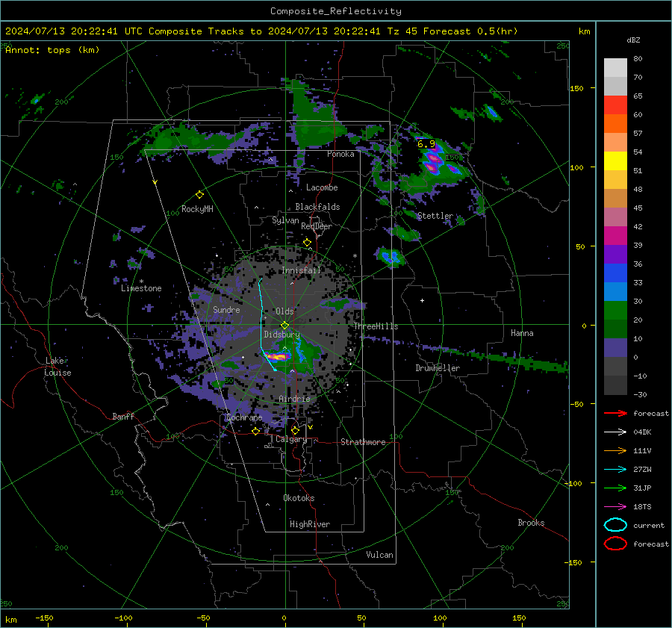This screenshot has height=628, width=672.
Task: Click the intense storm cell south of Didsbury
Action: [278, 355]
